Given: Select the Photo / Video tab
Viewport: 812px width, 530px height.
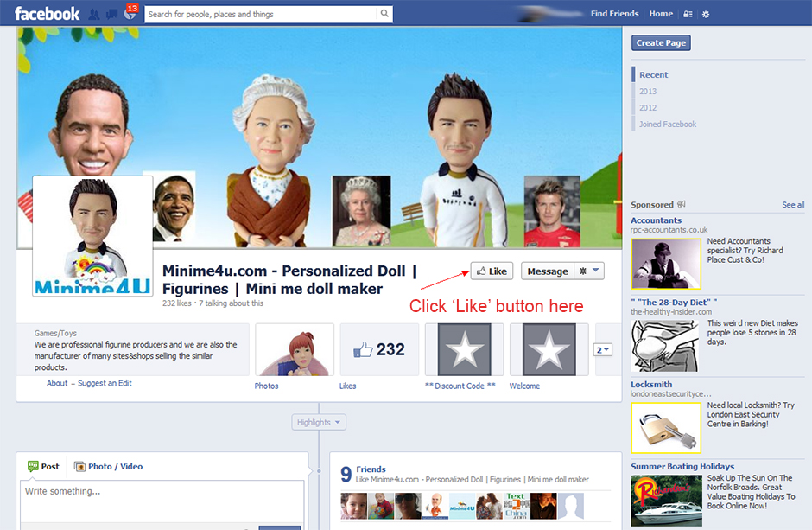Looking at the screenshot, I should 108,466.
